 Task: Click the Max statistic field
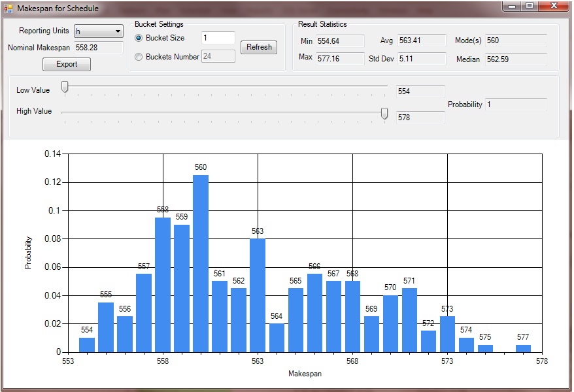coord(339,57)
